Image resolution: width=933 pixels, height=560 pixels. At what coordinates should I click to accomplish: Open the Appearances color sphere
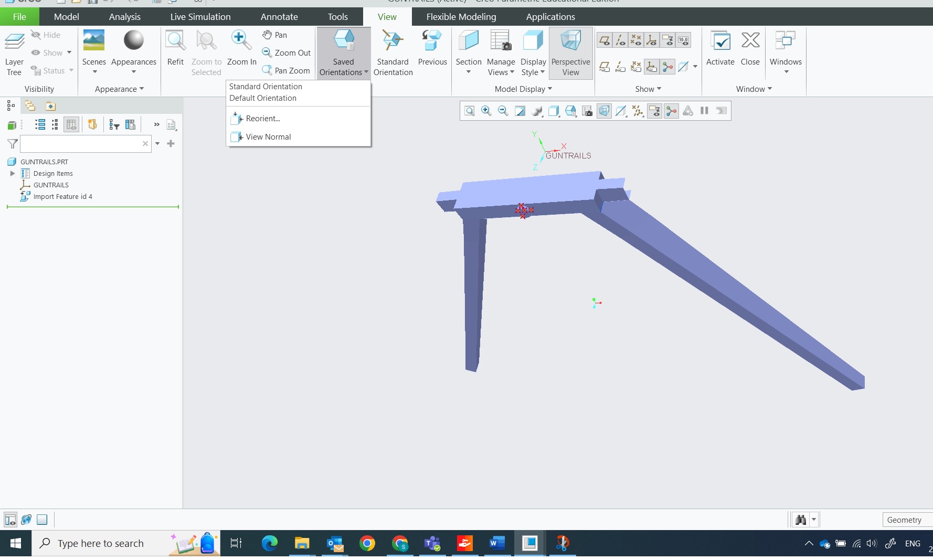coord(133,41)
